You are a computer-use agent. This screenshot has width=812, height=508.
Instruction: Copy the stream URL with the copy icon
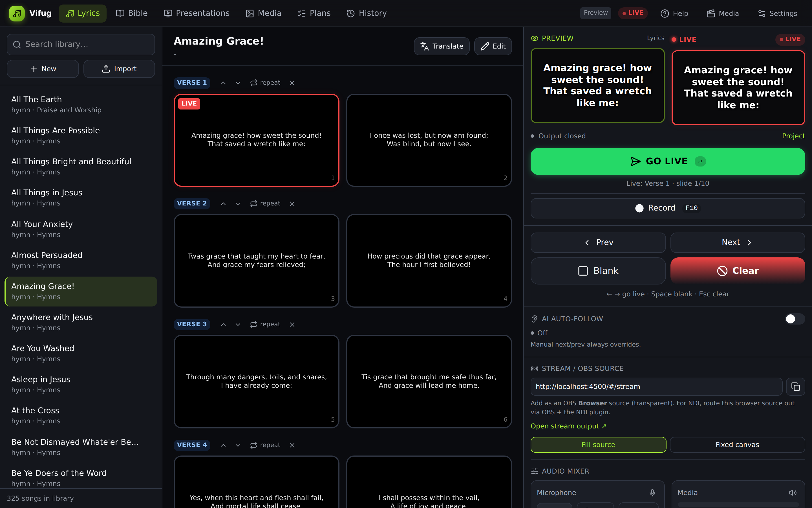796,386
